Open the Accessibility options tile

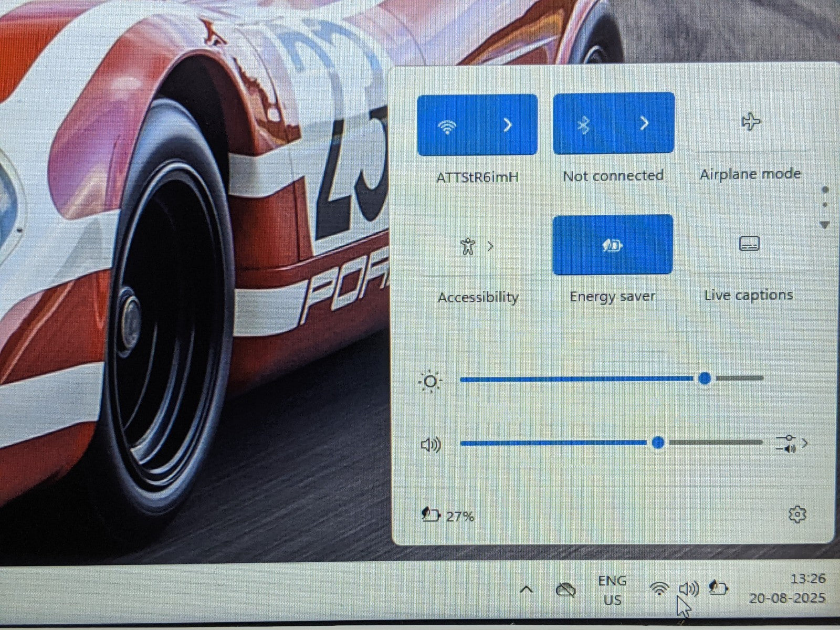point(477,246)
